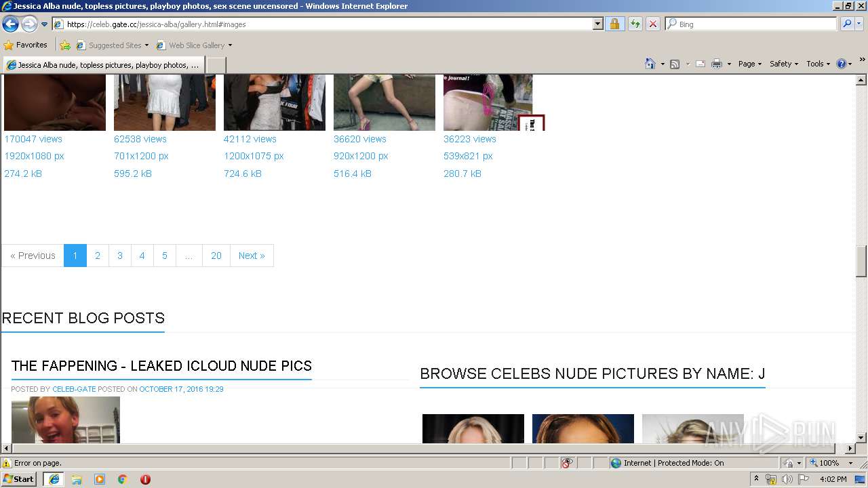Click the network tray icon
This screenshot has width=868, height=488.
coord(771,479)
